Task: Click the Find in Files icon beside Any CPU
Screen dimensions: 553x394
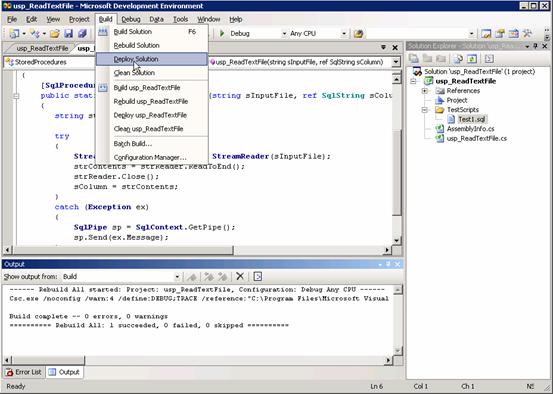Action: coord(358,34)
